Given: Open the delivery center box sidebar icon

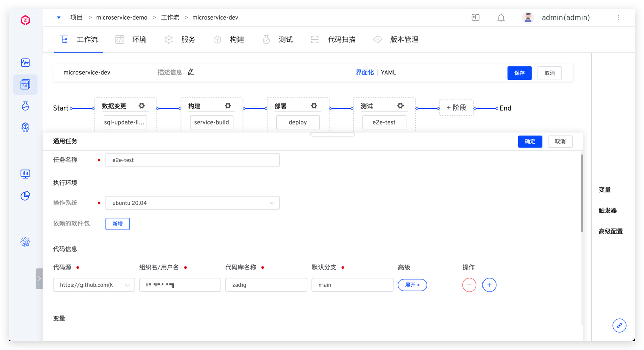Looking at the screenshot, I should pyautogui.click(x=25, y=127).
